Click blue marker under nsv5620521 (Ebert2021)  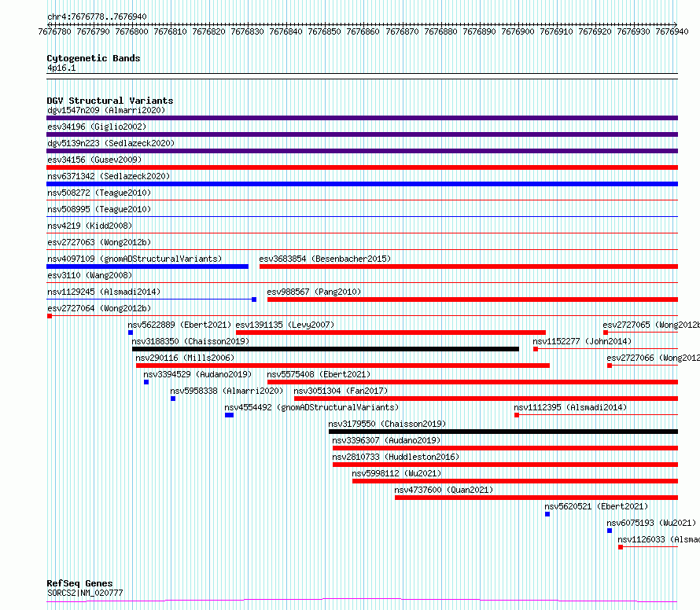pos(547,514)
